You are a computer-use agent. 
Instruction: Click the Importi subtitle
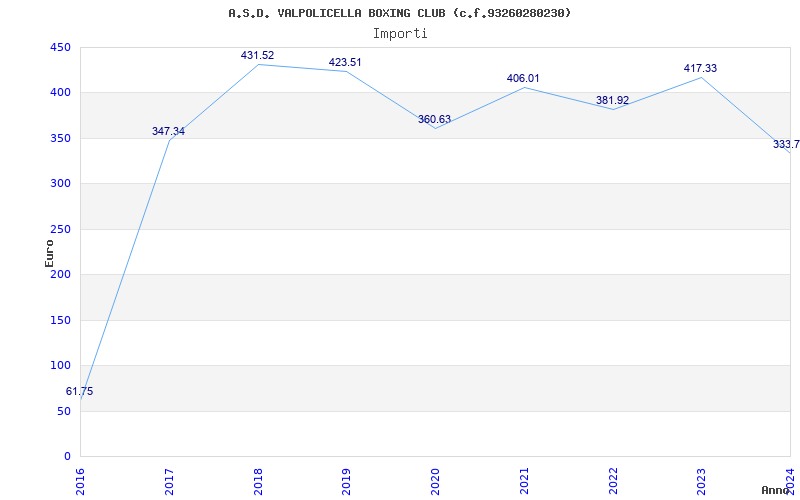399,34
